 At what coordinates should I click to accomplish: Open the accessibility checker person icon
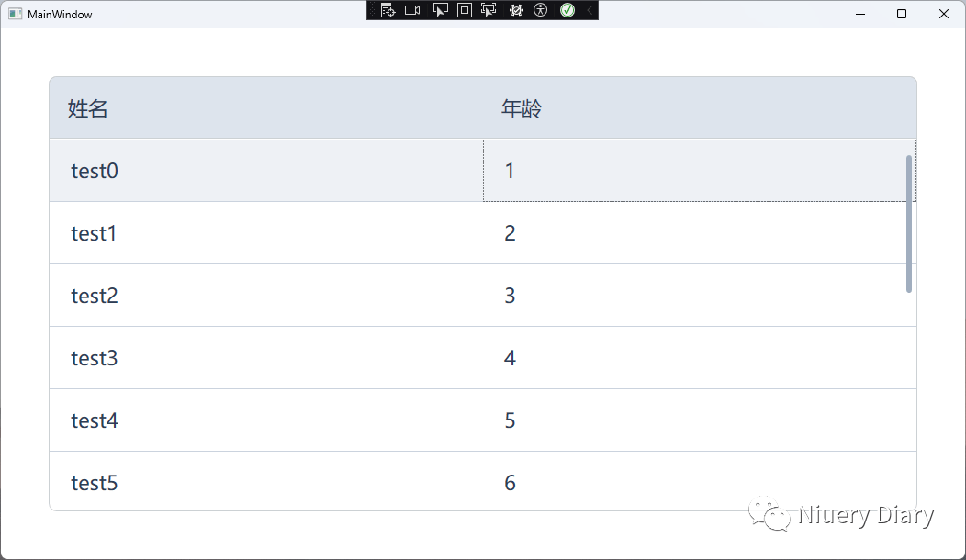[540, 10]
